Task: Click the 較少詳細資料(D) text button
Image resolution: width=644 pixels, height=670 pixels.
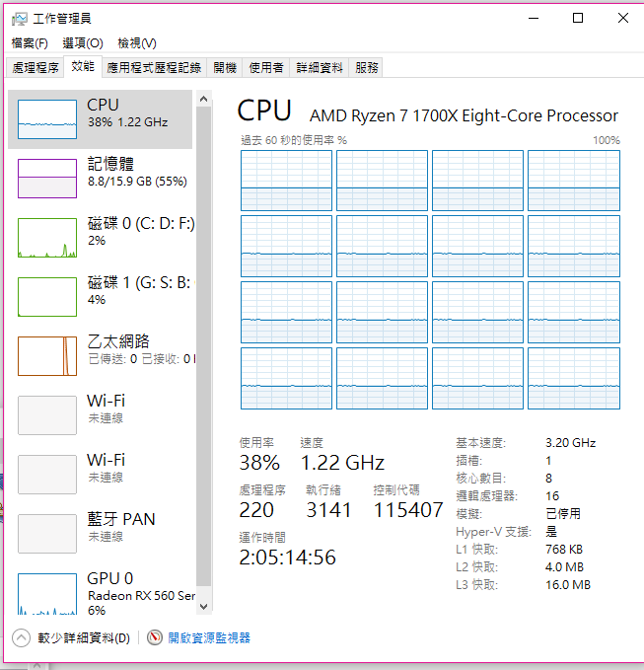Action: (x=84, y=638)
